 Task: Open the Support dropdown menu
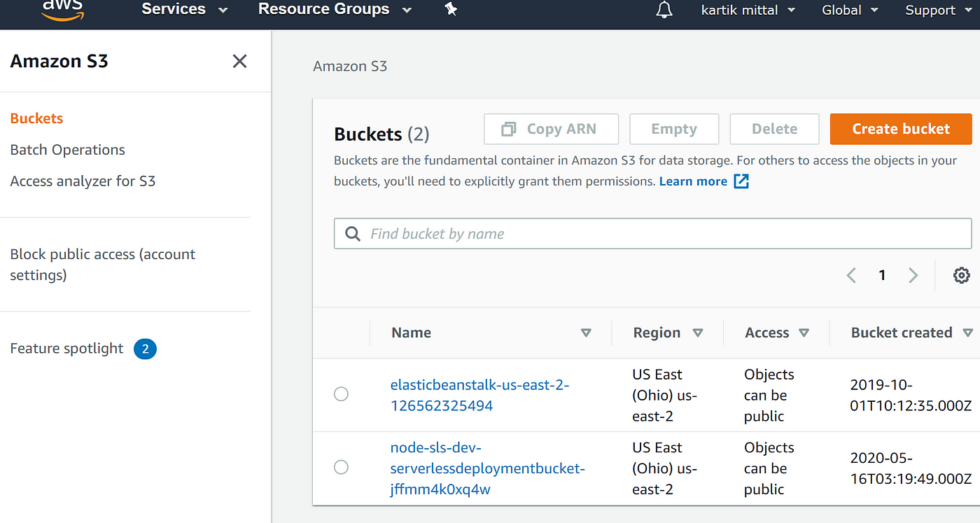point(940,10)
